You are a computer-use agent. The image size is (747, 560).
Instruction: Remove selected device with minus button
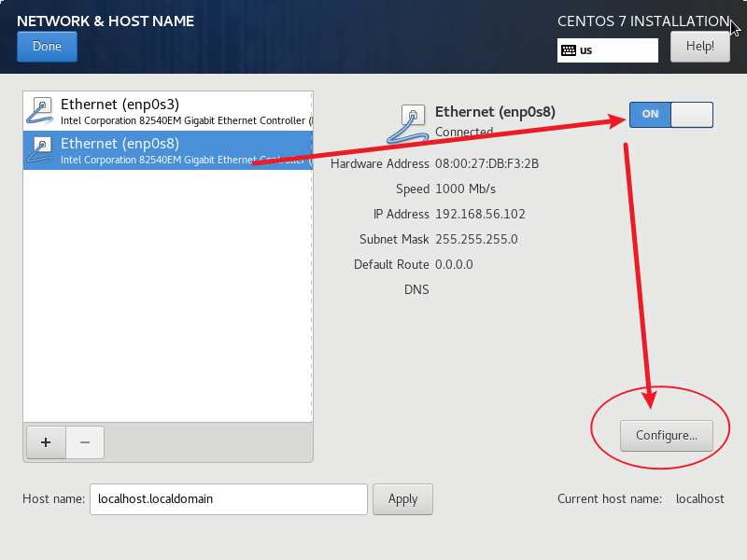(85, 442)
